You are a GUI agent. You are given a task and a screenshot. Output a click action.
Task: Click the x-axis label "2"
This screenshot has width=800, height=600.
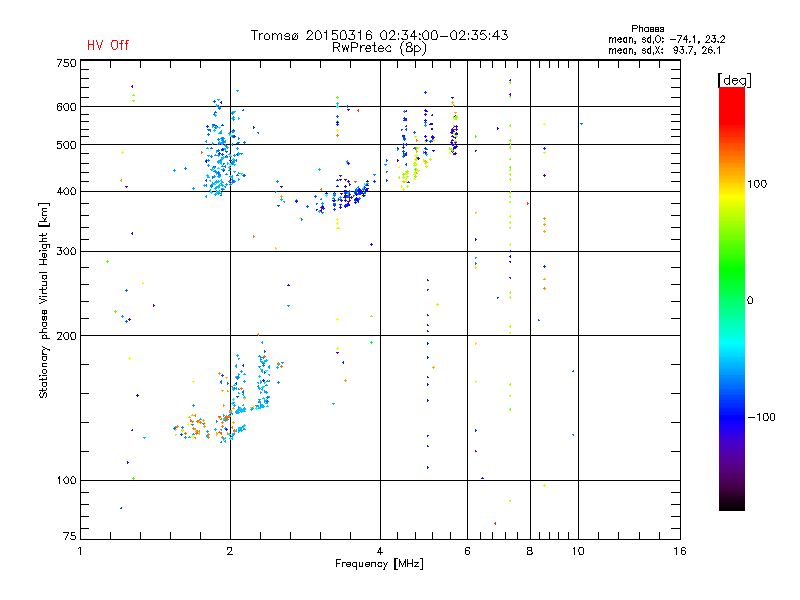[x=230, y=551]
